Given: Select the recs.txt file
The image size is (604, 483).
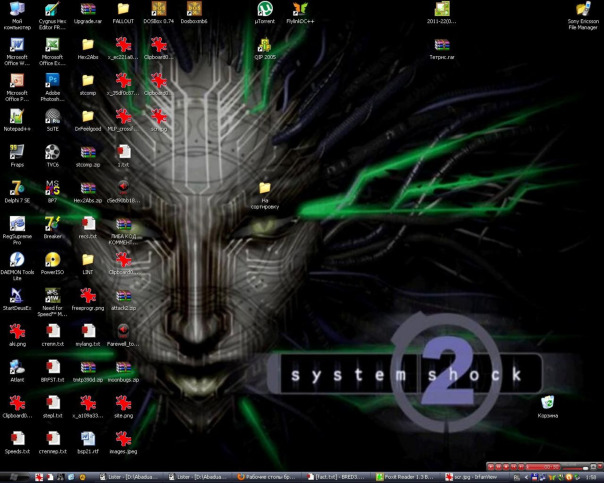Looking at the screenshot, I should pyautogui.click(x=88, y=228).
